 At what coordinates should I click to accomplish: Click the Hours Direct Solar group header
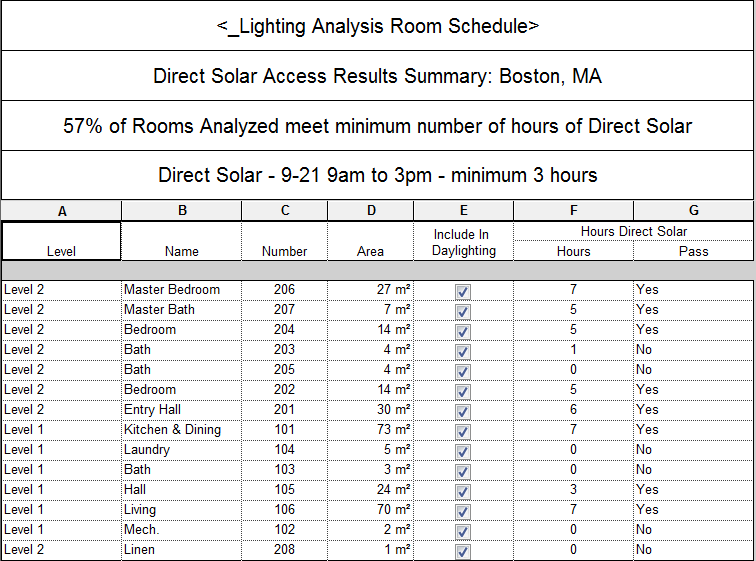pyautogui.click(x=633, y=231)
